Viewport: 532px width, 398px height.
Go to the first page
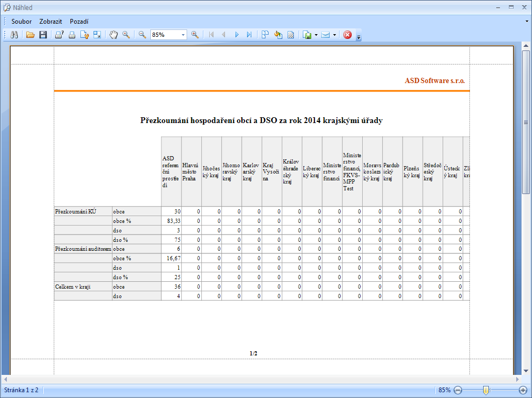[x=211, y=35]
